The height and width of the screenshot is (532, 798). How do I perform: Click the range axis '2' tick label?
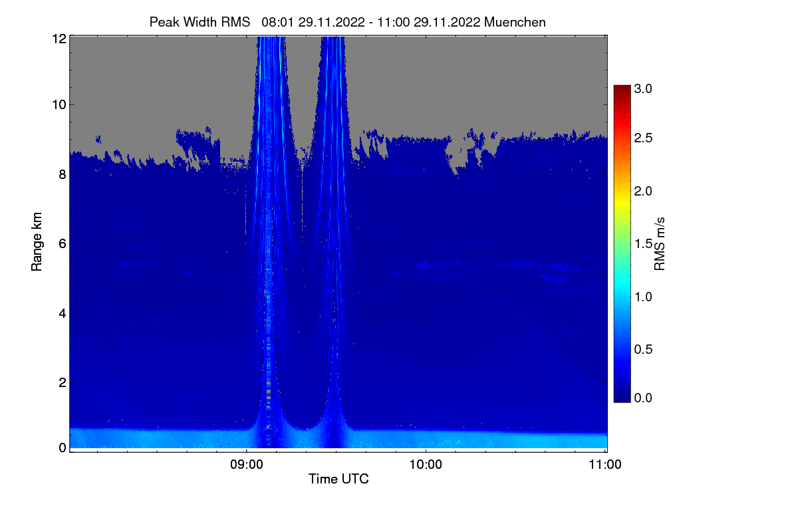[63, 382]
